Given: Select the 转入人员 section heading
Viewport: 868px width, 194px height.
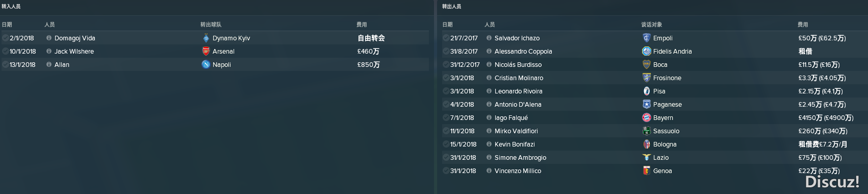Looking at the screenshot, I should [11, 7].
